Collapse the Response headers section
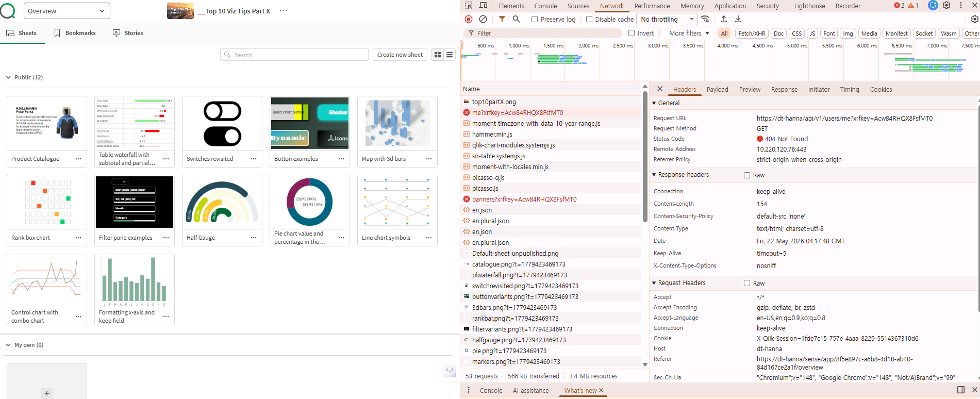980x399 pixels. (654, 175)
